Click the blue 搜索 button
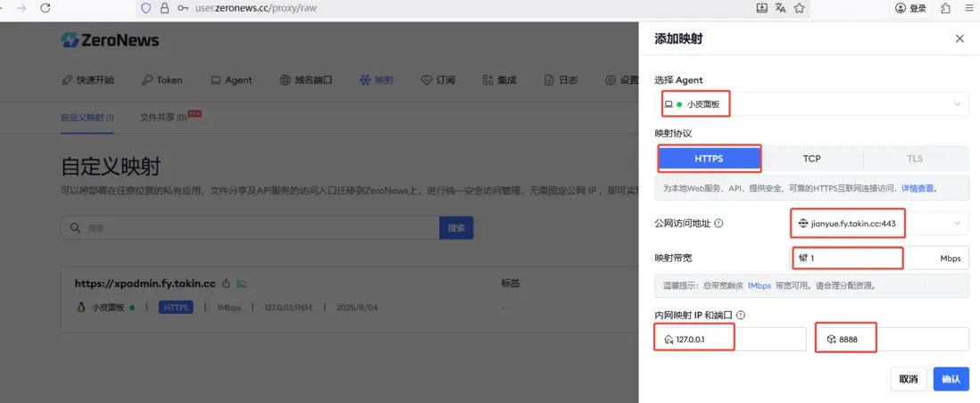 pyautogui.click(x=456, y=228)
